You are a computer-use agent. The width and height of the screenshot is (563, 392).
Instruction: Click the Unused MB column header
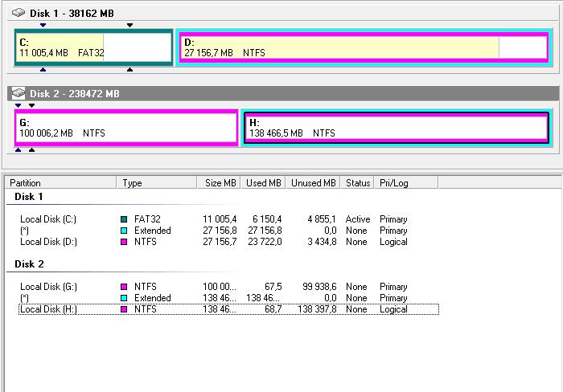click(x=313, y=183)
